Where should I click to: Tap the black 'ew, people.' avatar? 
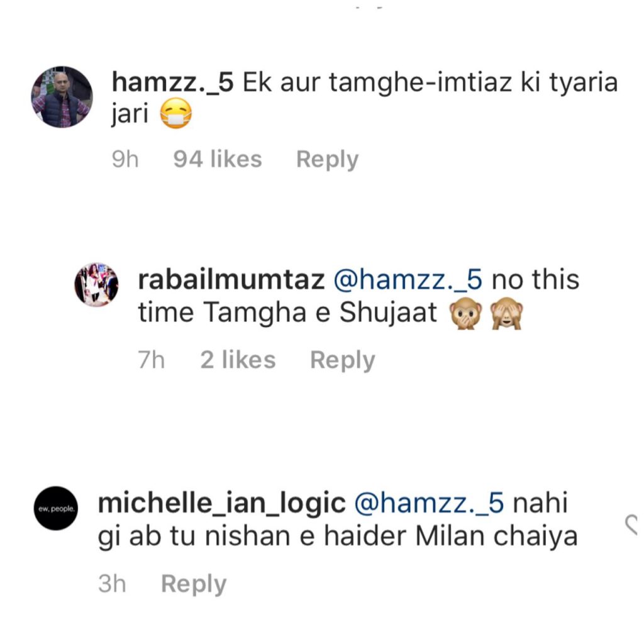click(56, 508)
